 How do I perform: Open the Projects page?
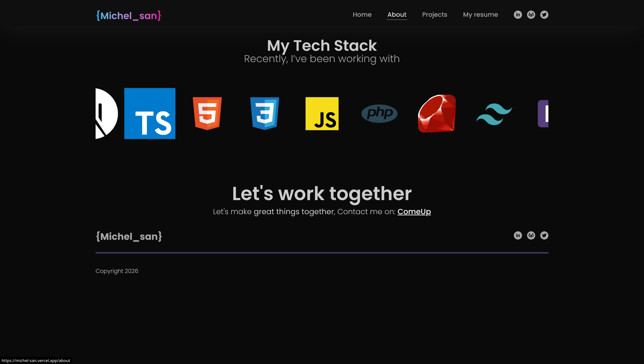(x=434, y=15)
